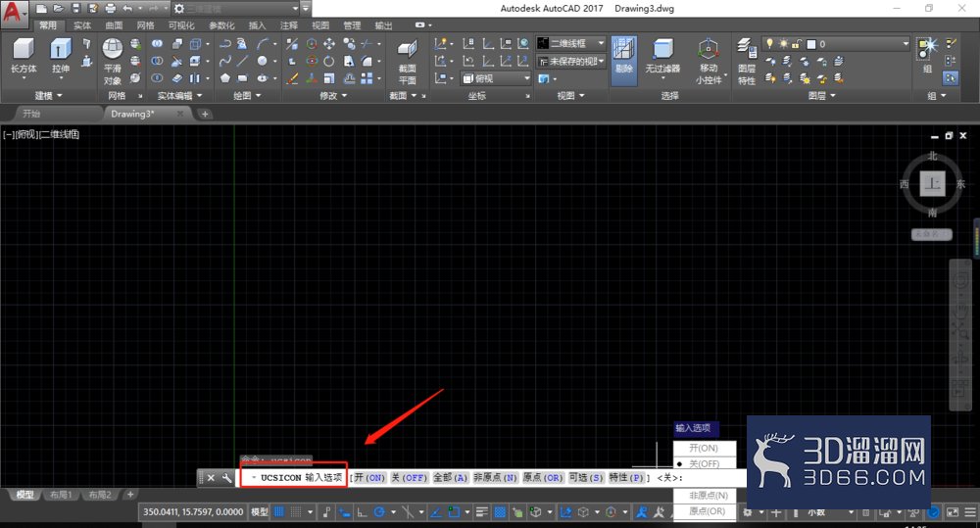Switch to the 注释 ribbon tab
The width and height of the screenshot is (980, 528).
(289, 25)
